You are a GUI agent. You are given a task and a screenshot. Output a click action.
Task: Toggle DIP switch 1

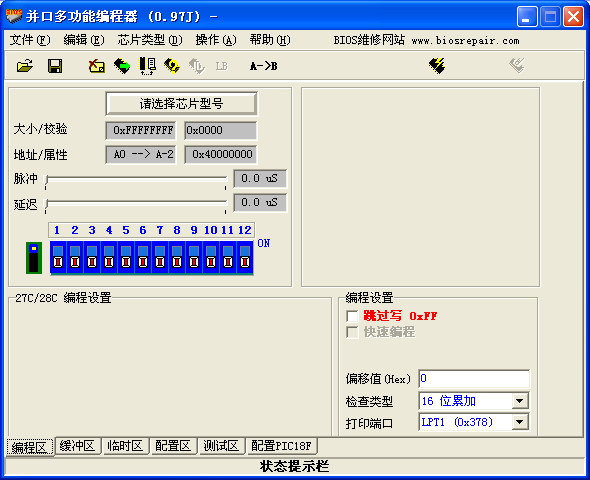(x=58, y=258)
